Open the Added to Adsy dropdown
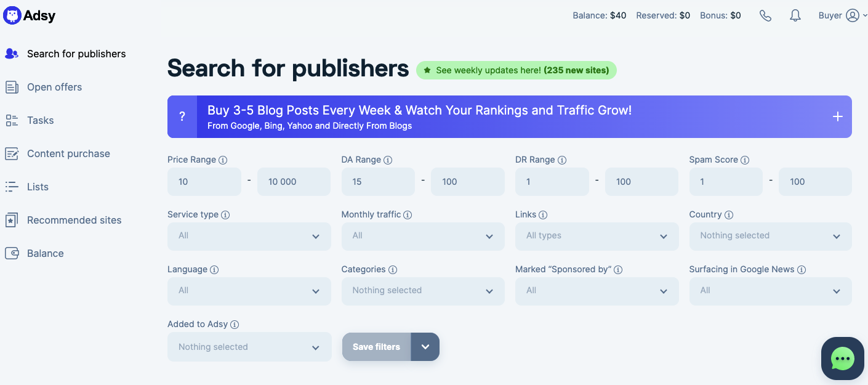This screenshot has height=385, width=868. 249,347
